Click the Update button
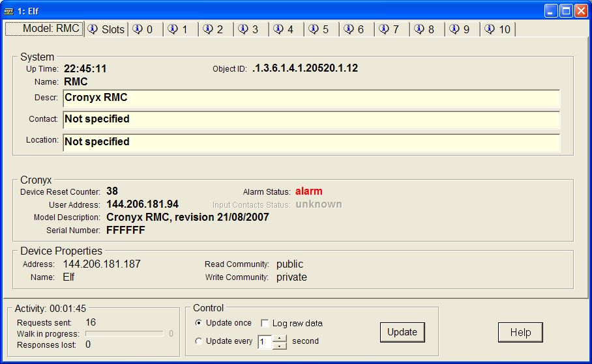Image resolution: width=592 pixels, height=364 pixels. pyautogui.click(x=402, y=332)
